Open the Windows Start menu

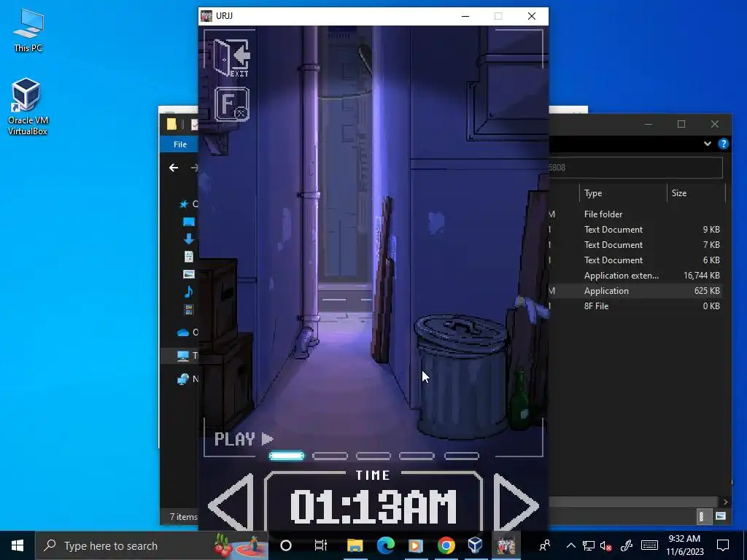tap(18, 545)
